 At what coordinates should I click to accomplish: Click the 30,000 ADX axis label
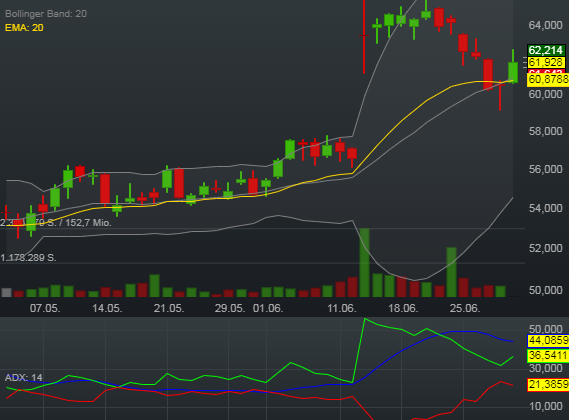[x=545, y=368]
